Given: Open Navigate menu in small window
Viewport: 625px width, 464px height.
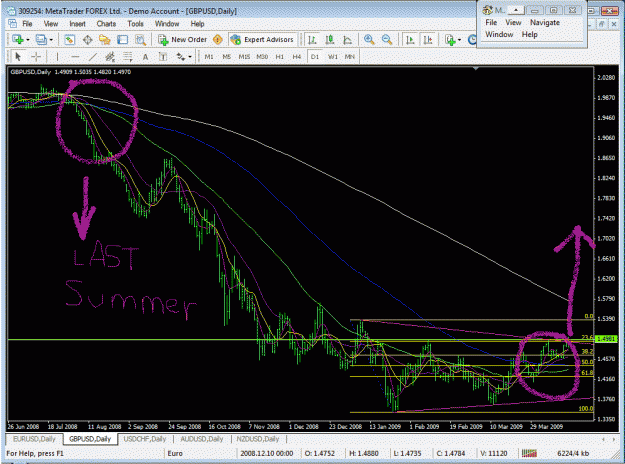Looking at the screenshot, I should [544, 22].
